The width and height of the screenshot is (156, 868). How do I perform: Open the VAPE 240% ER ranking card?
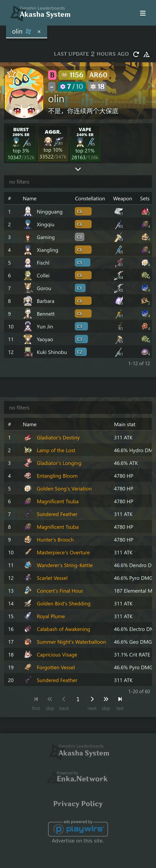[x=85, y=143]
